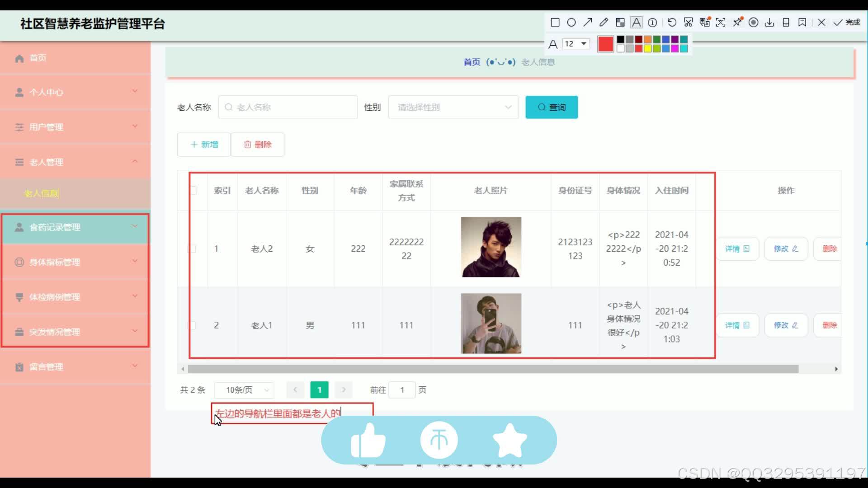Image resolution: width=868 pixels, height=488 pixels.
Task: Pick the yellow color swatch
Action: 648,48
